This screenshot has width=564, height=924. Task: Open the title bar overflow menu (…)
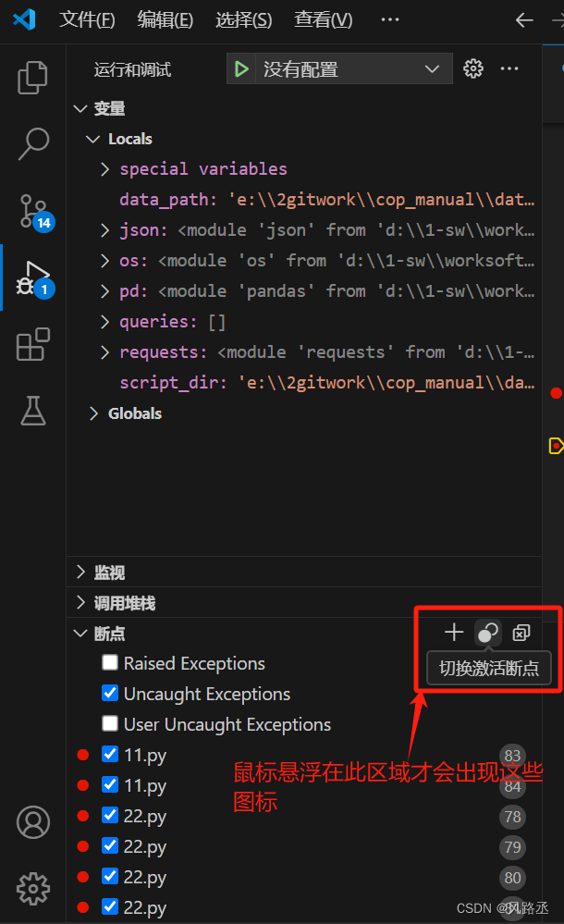pos(389,19)
